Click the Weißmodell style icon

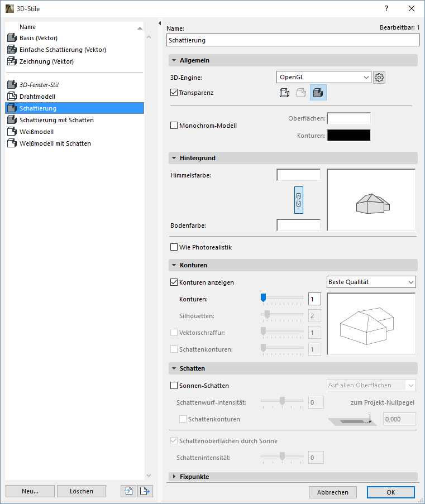[x=12, y=132]
